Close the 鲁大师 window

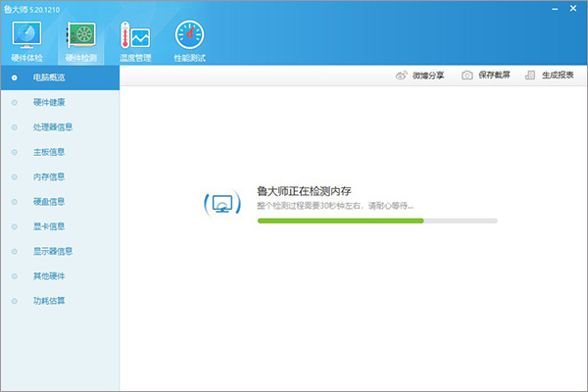573,8
